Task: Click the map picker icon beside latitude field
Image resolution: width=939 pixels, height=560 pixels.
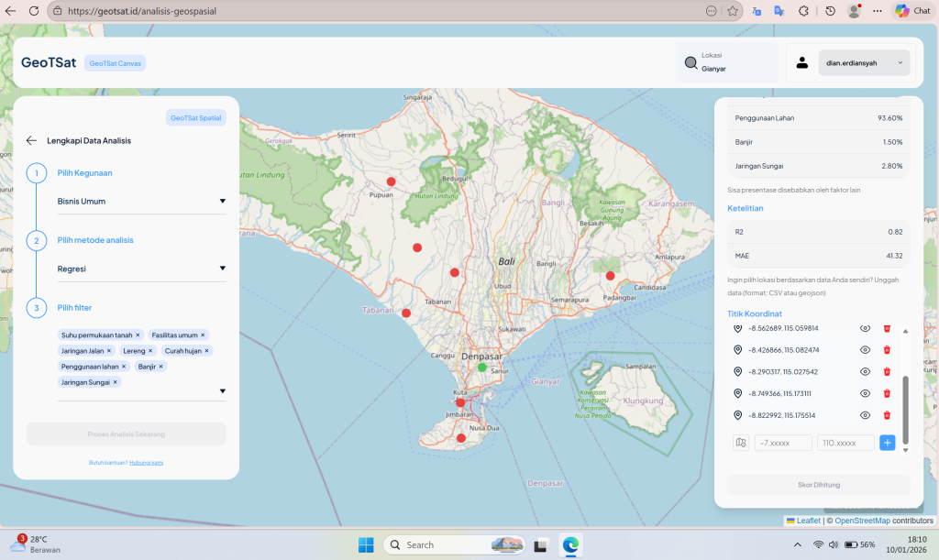Action: coord(741,443)
